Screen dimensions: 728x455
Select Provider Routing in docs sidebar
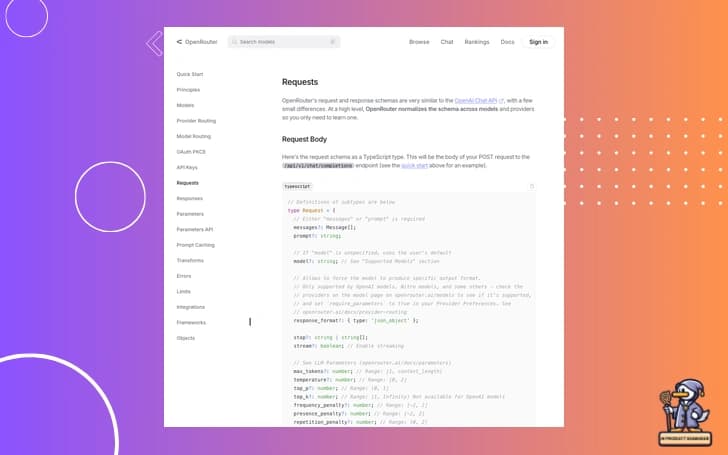(196, 121)
